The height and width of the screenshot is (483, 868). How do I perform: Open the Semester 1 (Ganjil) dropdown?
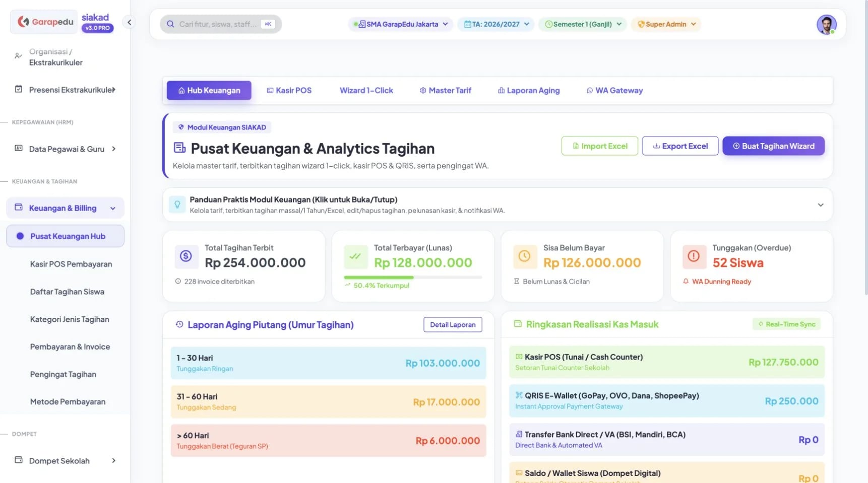pos(583,24)
